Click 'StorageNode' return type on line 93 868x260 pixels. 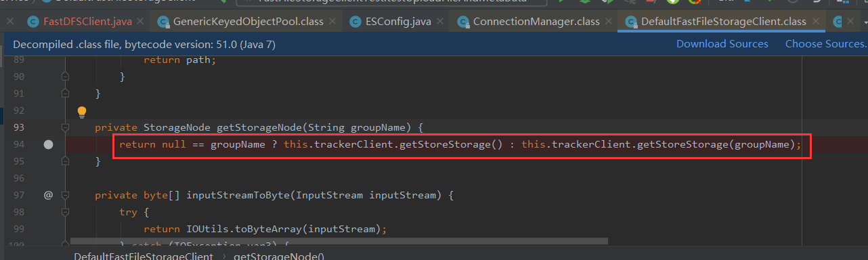click(x=177, y=127)
